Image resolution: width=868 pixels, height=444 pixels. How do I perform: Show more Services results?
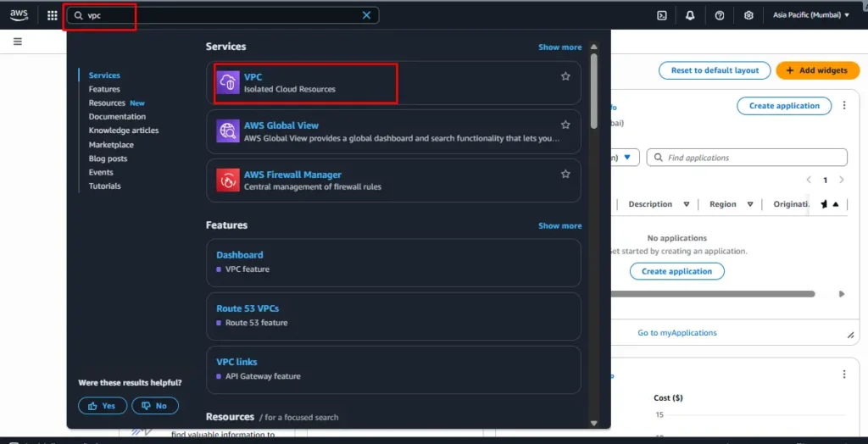(559, 47)
